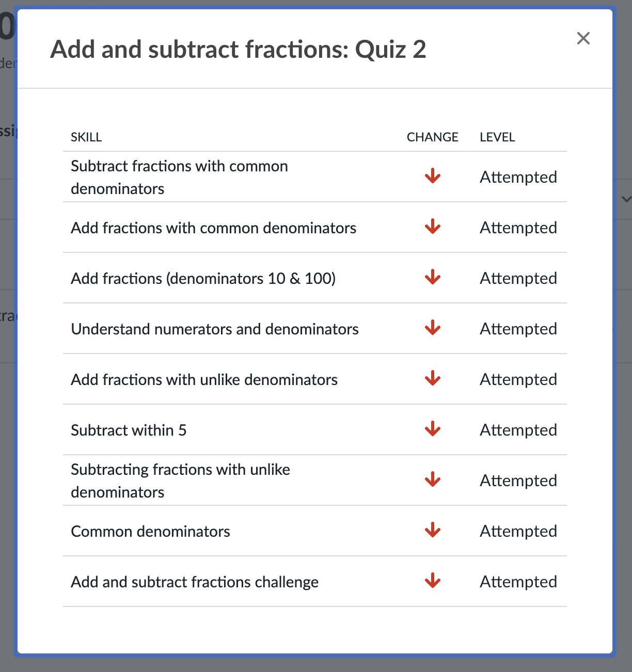The image size is (632, 672).
Task: Click down arrow for Understand numerators and denominators
Action: tap(432, 328)
